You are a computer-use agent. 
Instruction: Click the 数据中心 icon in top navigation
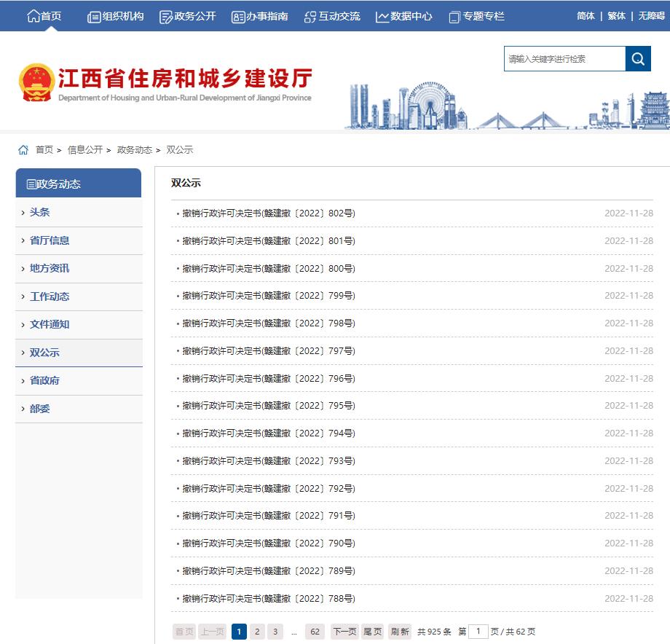point(381,16)
